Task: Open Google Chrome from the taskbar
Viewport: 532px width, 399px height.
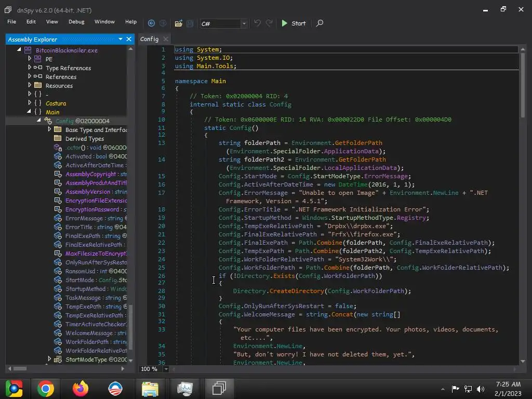Action: (46, 389)
